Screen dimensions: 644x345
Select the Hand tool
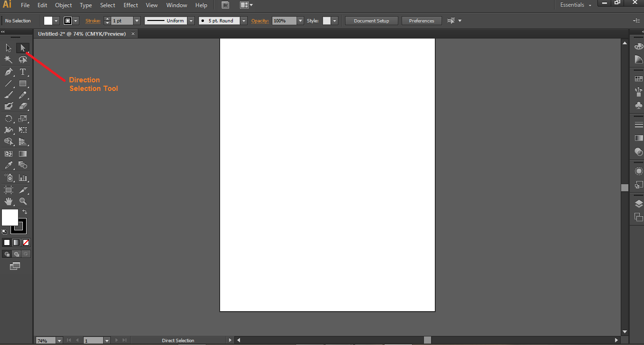click(9, 201)
